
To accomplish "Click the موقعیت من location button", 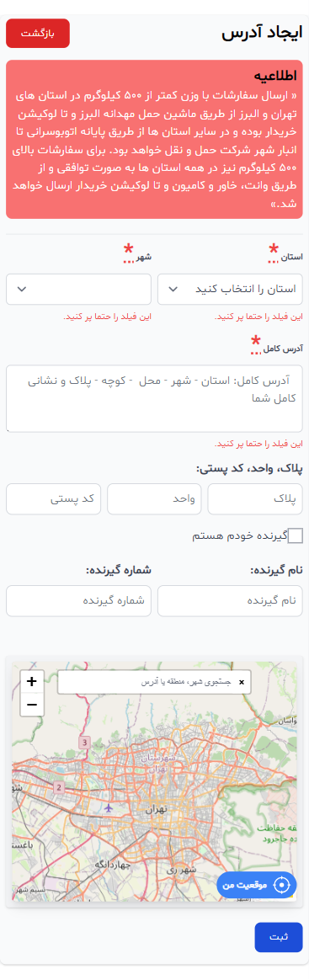I will (257, 885).
